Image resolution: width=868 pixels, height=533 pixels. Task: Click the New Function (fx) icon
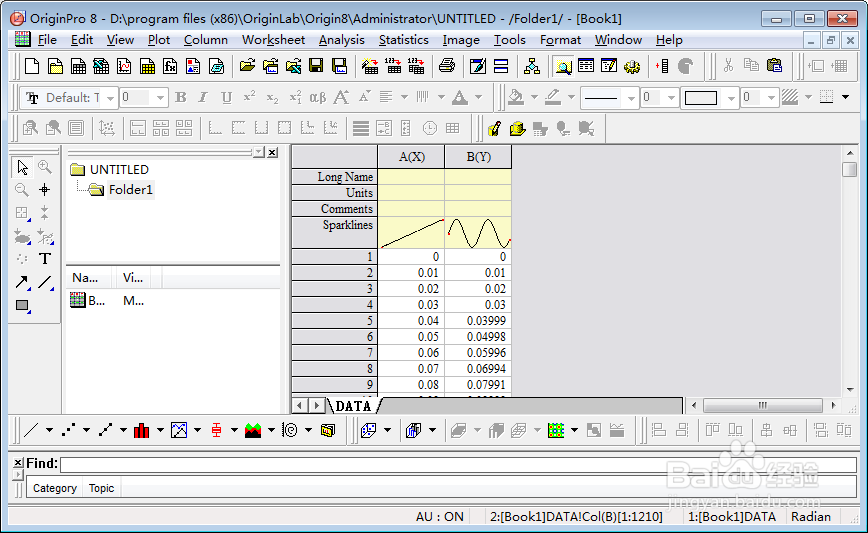coord(170,66)
